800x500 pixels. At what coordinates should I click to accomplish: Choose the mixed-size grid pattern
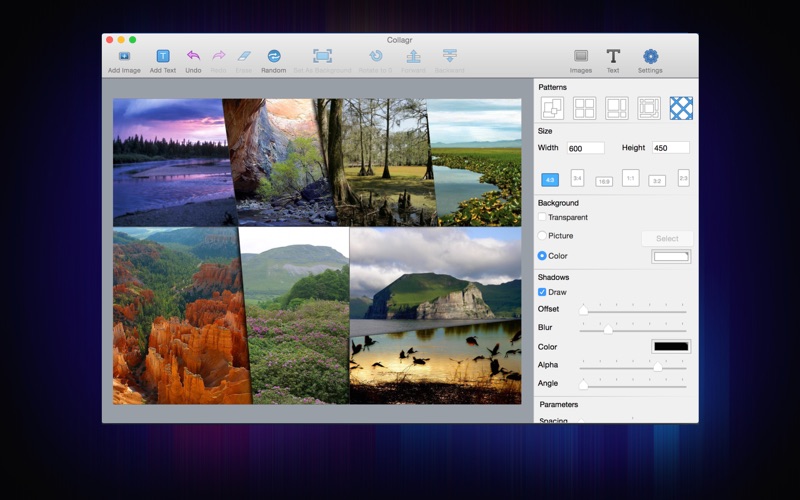pos(617,108)
